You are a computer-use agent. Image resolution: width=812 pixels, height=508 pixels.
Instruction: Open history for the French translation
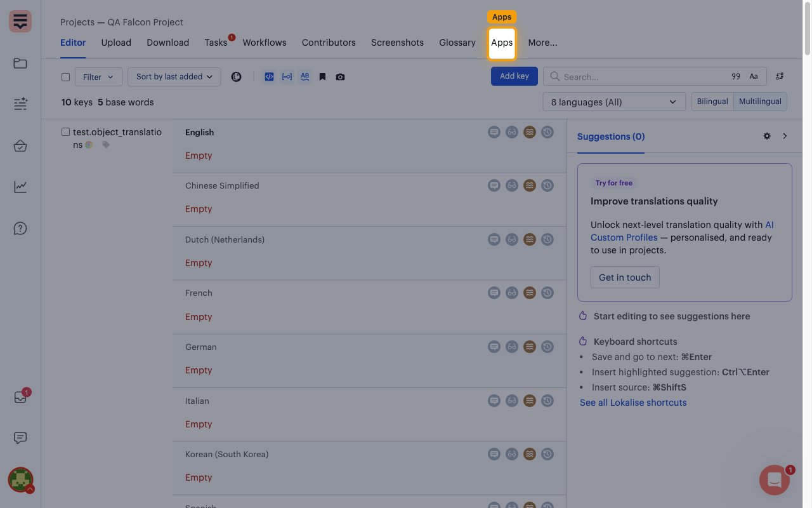pyautogui.click(x=547, y=293)
